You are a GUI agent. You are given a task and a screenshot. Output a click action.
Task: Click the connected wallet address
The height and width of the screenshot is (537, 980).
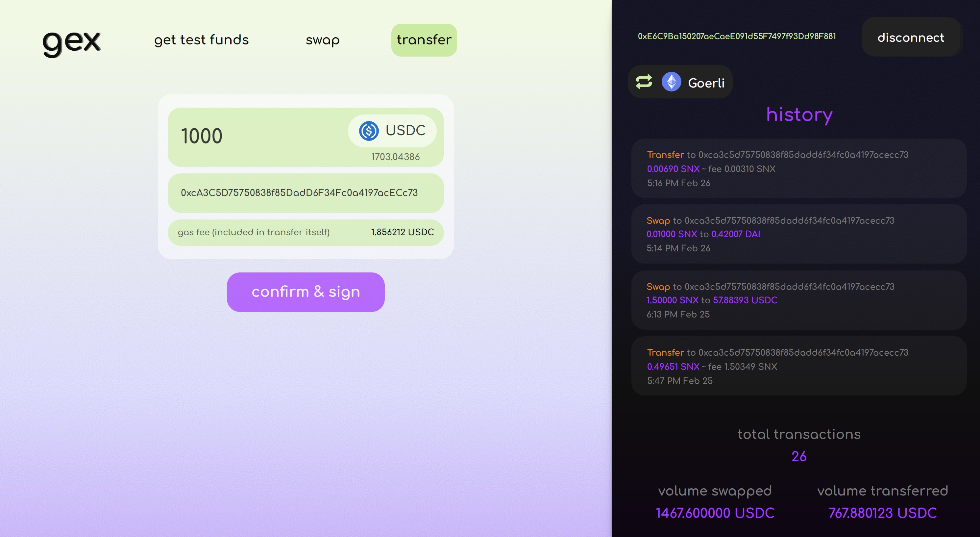pyautogui.click(x=737, y=37)
